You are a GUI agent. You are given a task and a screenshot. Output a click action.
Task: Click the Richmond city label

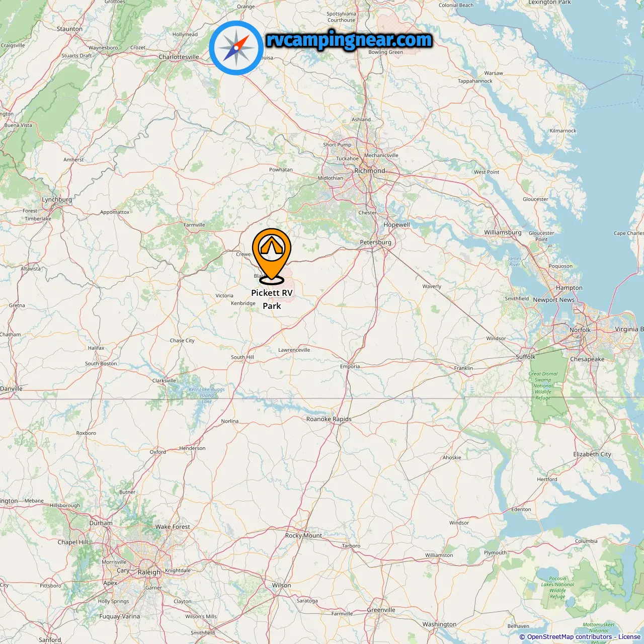click(x=370, y=171)
